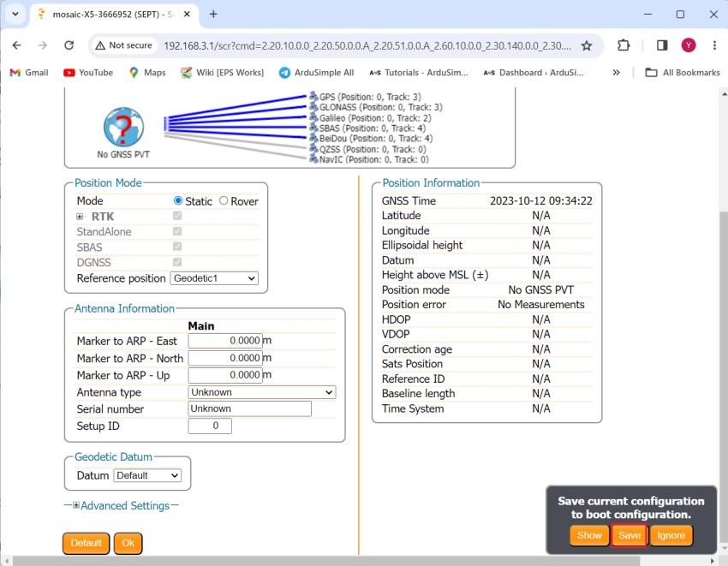728x566 pixels.
Task: Bookmark this page with the star icon
Action: click(587, 45)
